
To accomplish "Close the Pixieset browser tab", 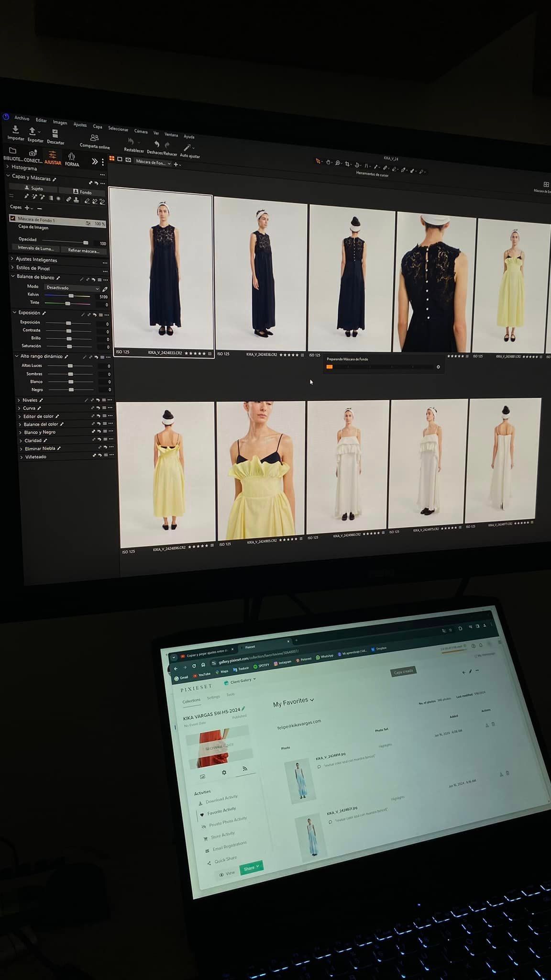I will (288, 641).
